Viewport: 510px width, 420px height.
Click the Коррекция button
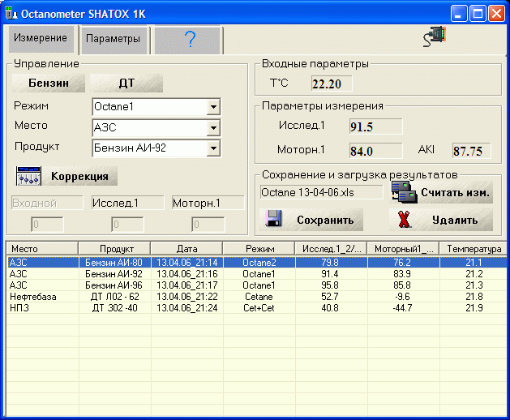tap(79, 176)
